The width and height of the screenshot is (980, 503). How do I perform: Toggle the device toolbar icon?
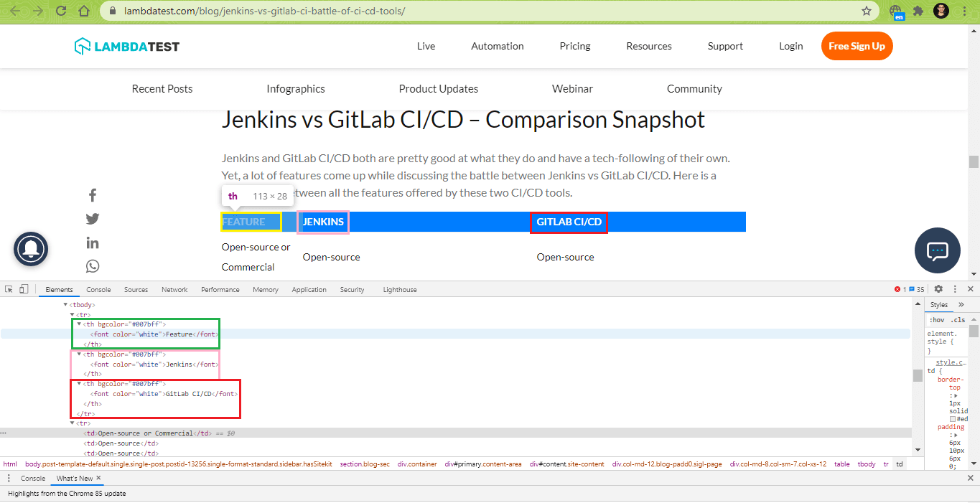click(24, 289)
